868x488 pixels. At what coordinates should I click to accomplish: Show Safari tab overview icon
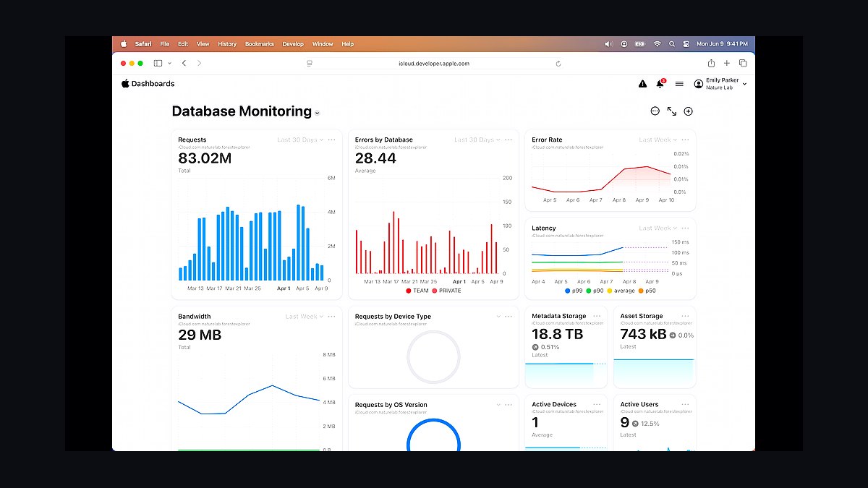pyautogui.click(x=743, y=64)
